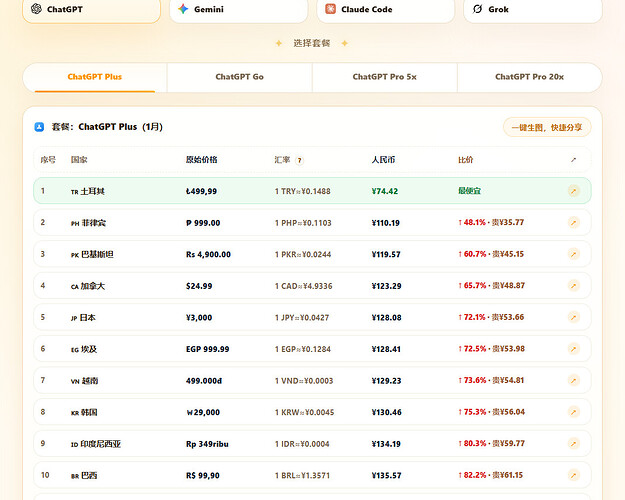The image size is (625, 500).
Task: Click the 48.1% comparison for Philippines
Action: click(x=475, y=222)
